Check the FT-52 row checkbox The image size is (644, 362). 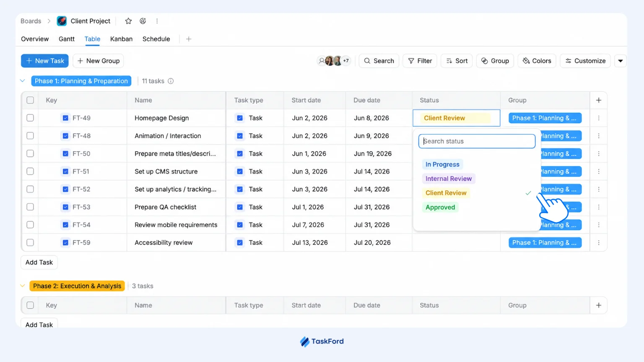click(30, 189)
